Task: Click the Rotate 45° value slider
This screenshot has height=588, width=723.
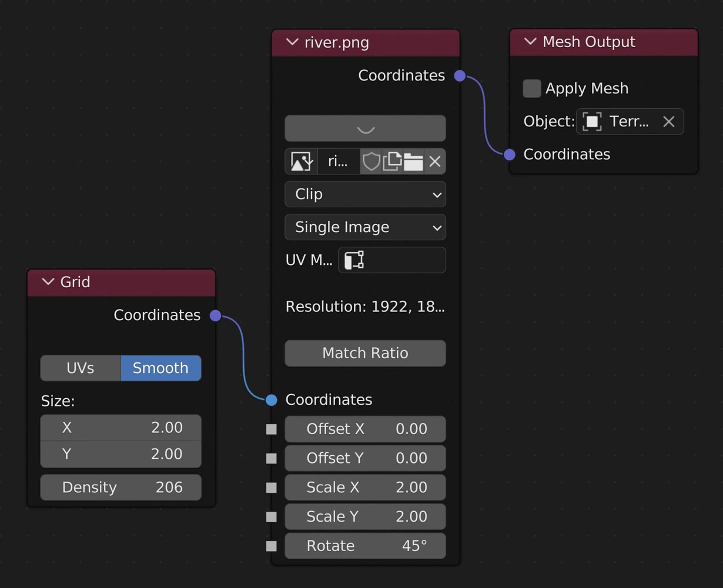Action: 365,546
